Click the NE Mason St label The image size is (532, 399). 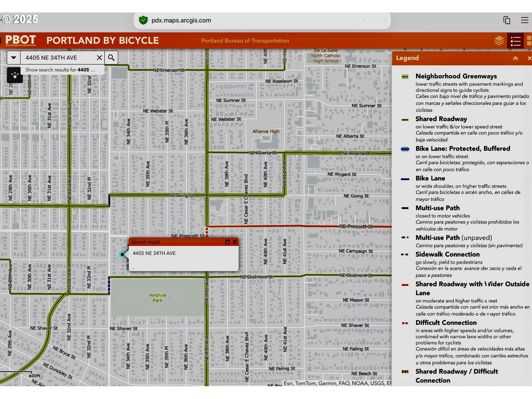tap(356, 300)
